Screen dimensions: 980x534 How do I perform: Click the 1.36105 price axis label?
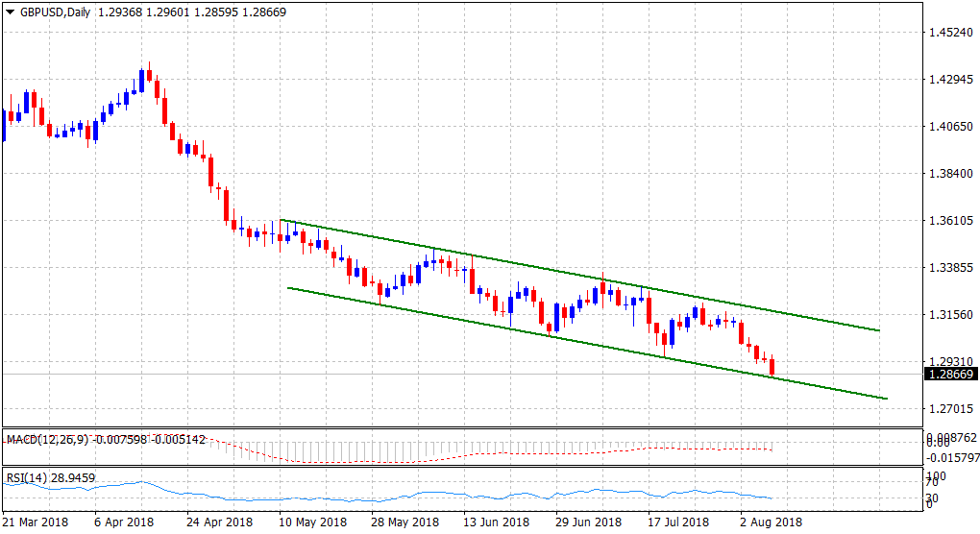coord(949,221)
